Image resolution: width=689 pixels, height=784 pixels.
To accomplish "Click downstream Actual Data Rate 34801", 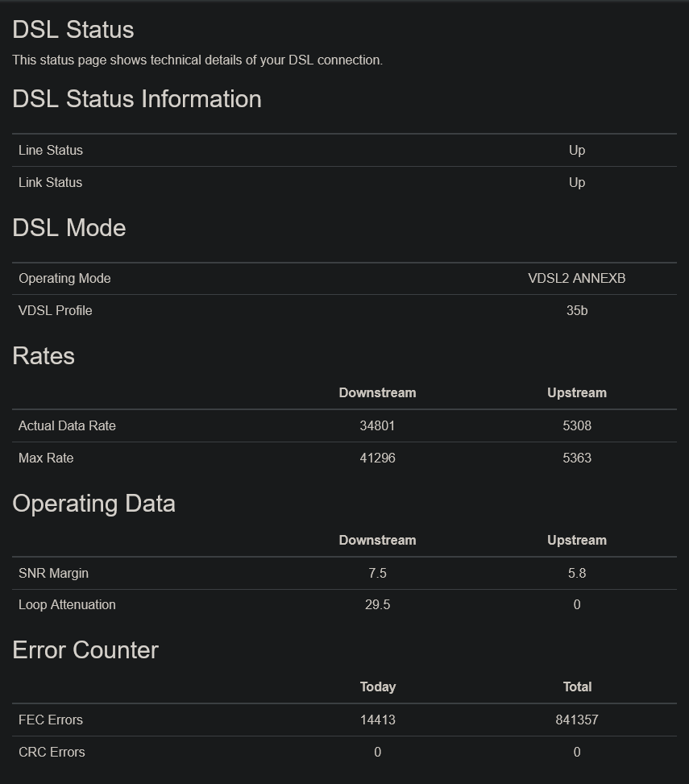I will 377,425.
